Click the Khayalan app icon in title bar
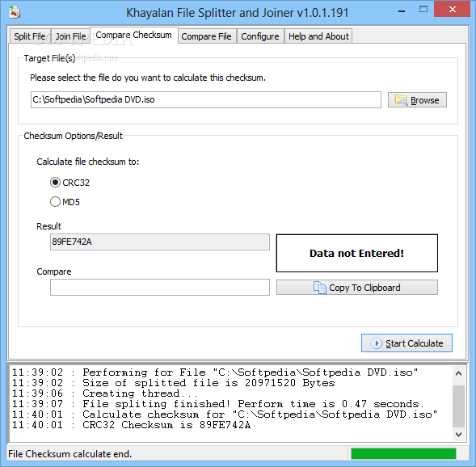The width and height of the screenshot is (476, 467). pos(15,12)
